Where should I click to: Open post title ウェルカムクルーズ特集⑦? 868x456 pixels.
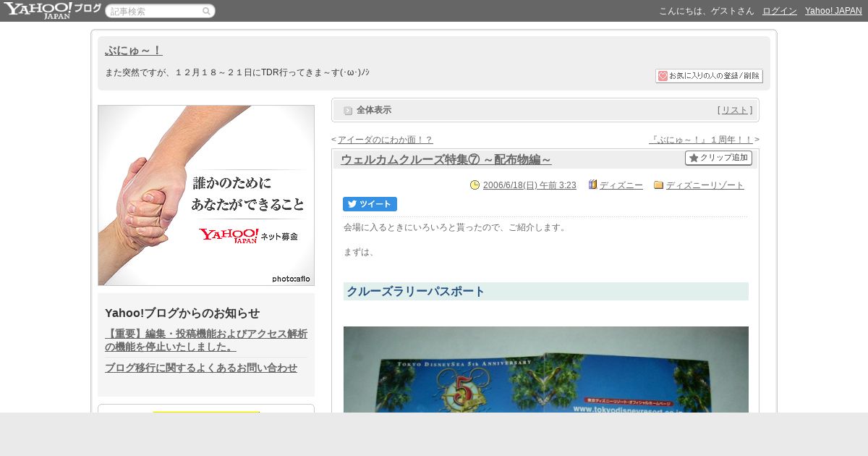[x=446, y=160]
